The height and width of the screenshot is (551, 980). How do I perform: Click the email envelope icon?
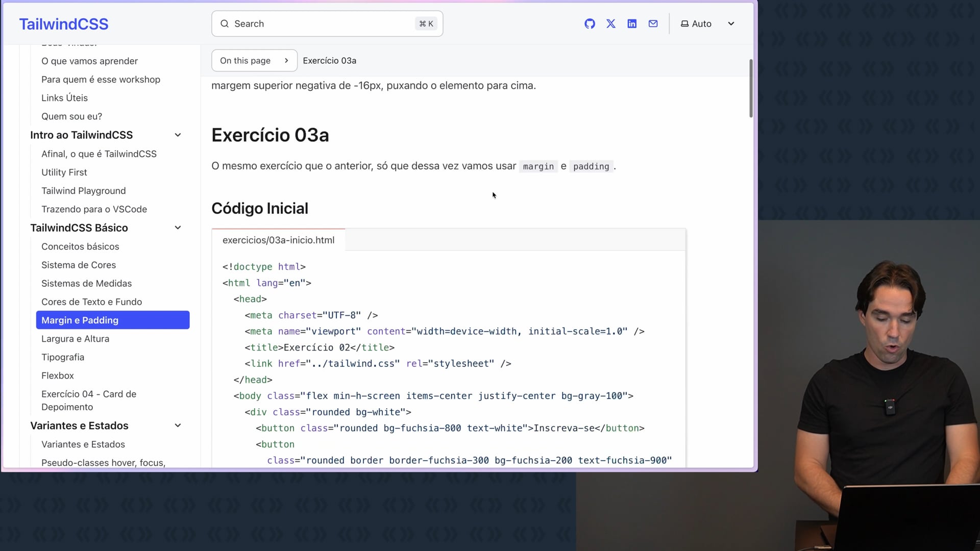pos(653,23)
